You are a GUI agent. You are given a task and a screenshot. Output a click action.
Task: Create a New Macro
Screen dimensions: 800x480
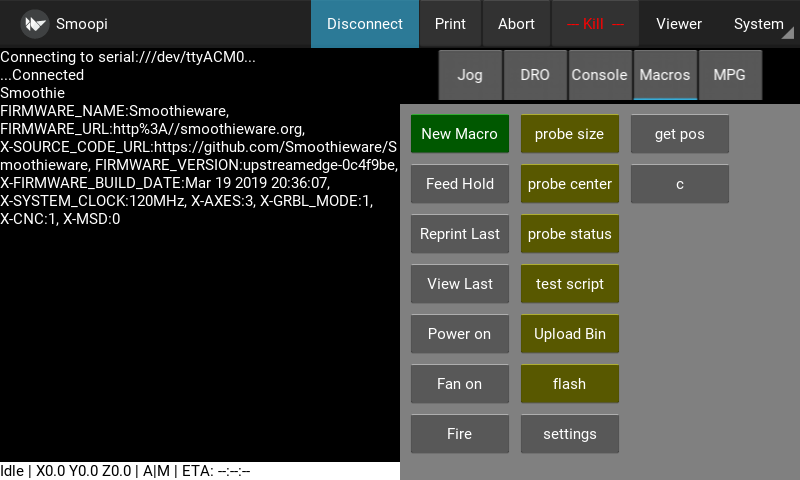coord(460,134)
